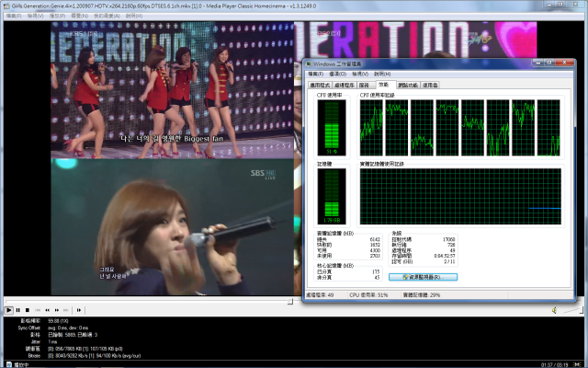Click the SBS HD video quadrant
588x368 pixels.
173,227
